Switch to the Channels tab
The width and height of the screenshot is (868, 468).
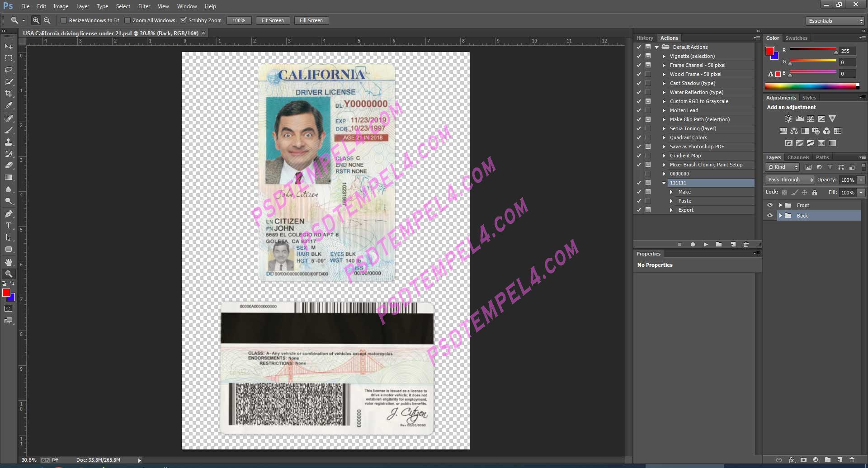pyautogui.click(x=798, y=157)
